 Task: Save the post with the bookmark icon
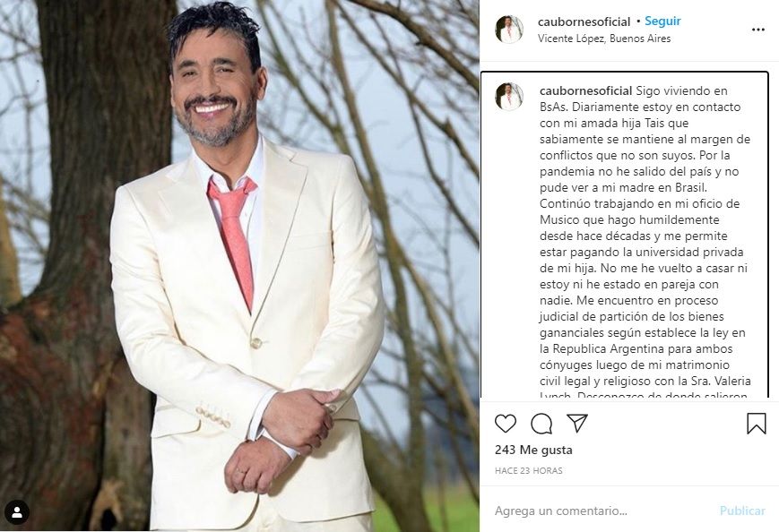(757, 424)
